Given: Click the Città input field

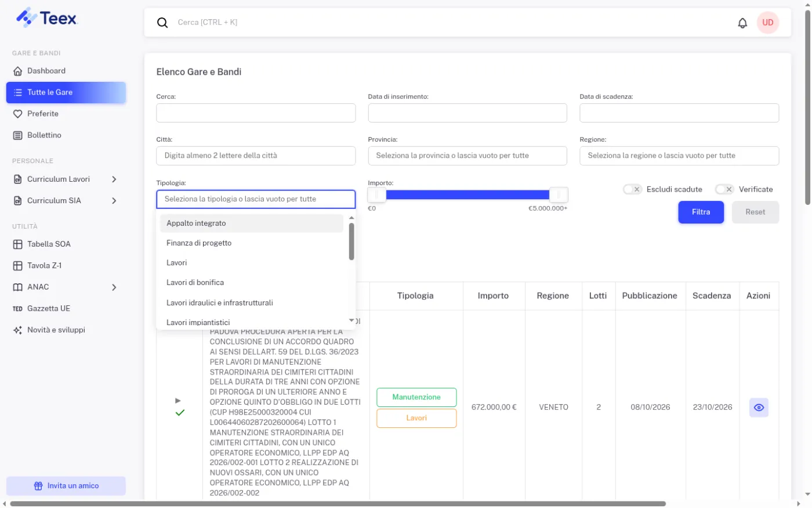Looking at the screenshot, I should pos(256,156).
